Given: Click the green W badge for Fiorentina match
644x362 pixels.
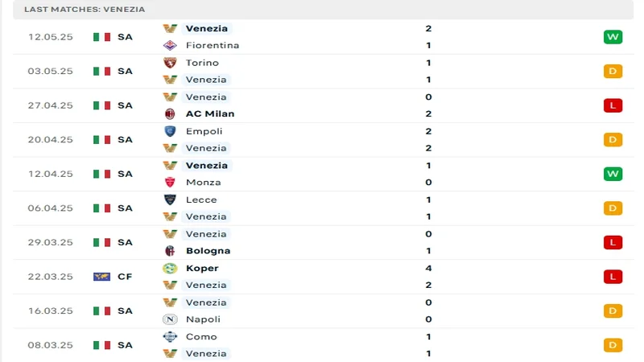Looking at the screenshot, I should coord(613,37).
